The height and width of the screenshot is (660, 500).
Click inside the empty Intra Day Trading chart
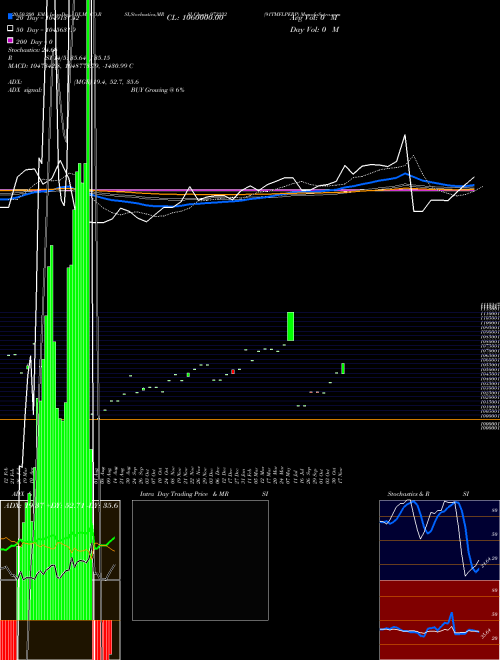[x=200, y=560]
